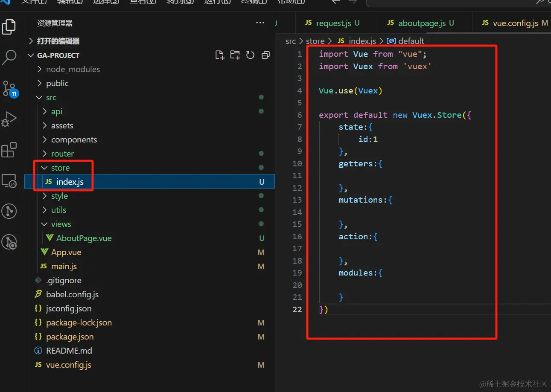Open the Git Graph activity icon
The height and width of the screenshot is (392, 551).
click(x=9, y=211)
